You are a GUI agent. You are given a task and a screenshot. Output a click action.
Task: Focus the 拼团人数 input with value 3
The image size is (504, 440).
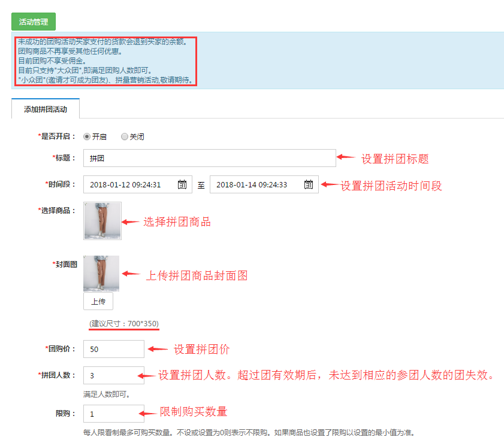pyautogui.click(x=114, y=375)
